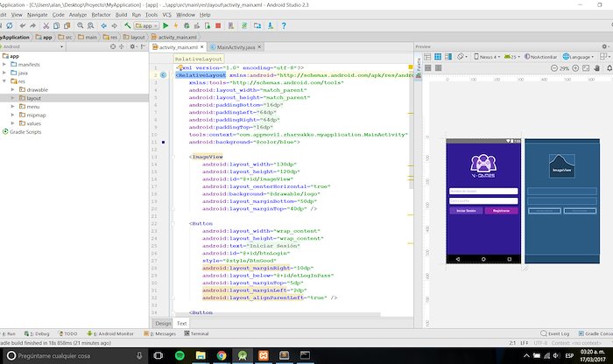Open the API 25 version dropdown
Screen dimensions: 613x364
click(512, 57)
